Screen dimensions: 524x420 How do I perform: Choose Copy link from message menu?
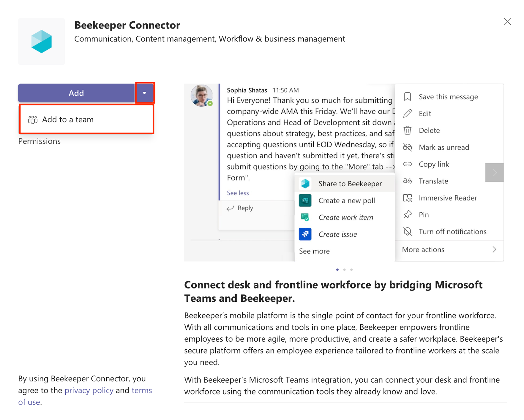point(433,164)
